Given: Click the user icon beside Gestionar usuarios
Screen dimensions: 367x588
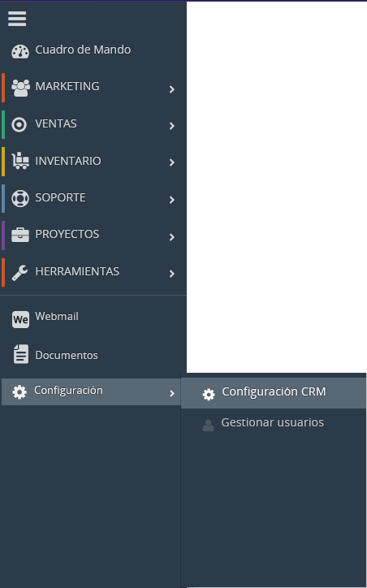Looking at the screenshot, I should click(x=208, y=426).
